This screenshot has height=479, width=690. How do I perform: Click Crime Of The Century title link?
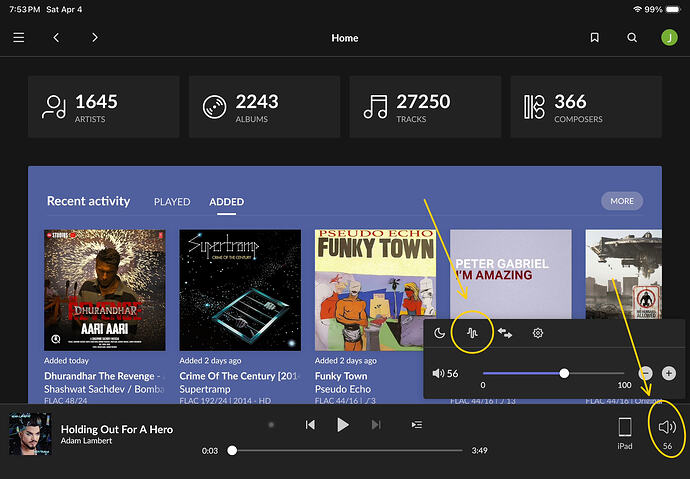[x=239, y=376]
